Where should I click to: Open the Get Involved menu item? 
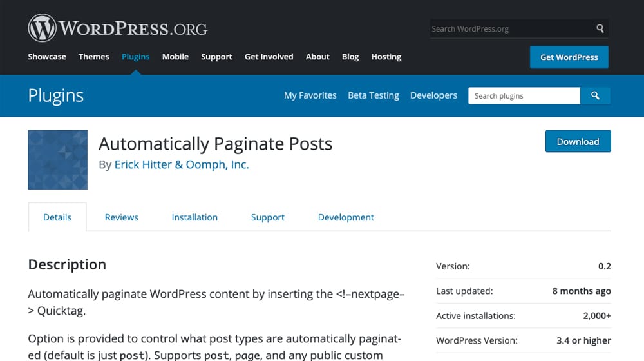(269, 57)
